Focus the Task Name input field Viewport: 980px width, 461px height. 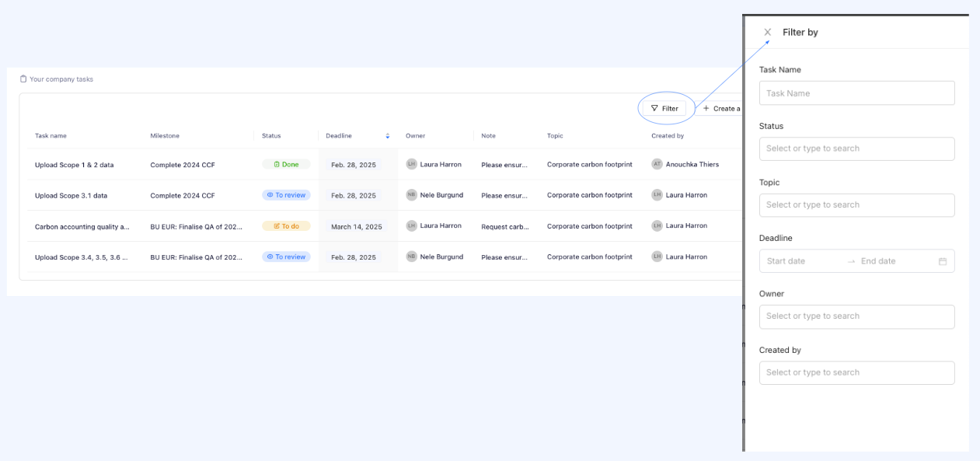pyautogui.click(x=856, y=93)
